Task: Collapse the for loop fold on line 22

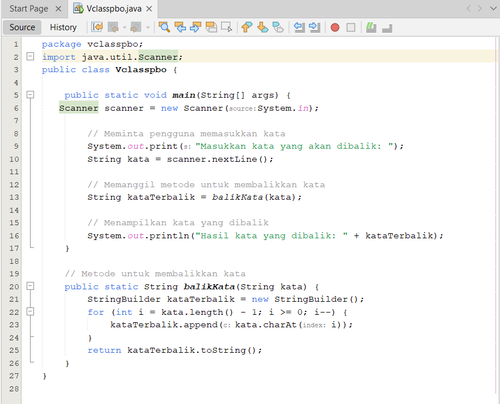Action: pyautogui.click(x=30, y=311)
